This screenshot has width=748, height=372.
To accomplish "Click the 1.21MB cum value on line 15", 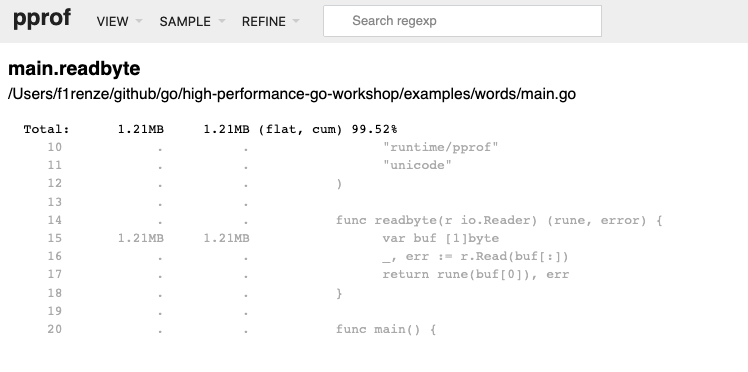I will click(x=226, y=238).
